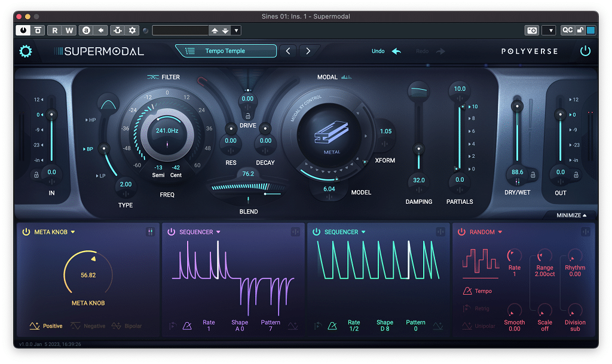Screen dimensions: 612x364
Task: Click Retrig in the Random panel
Action: (476, 308)
